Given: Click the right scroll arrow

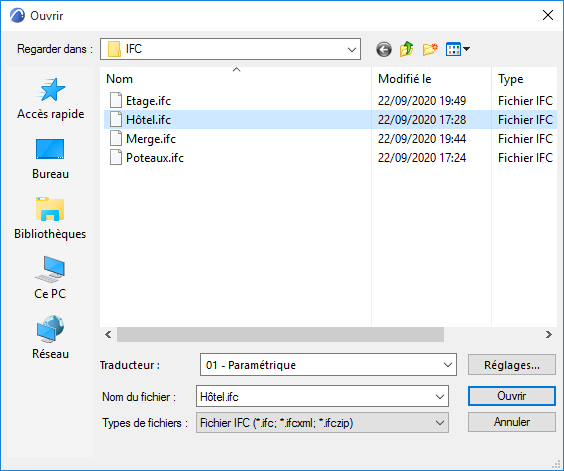Looking at the screenshot, I should [549, 335].
